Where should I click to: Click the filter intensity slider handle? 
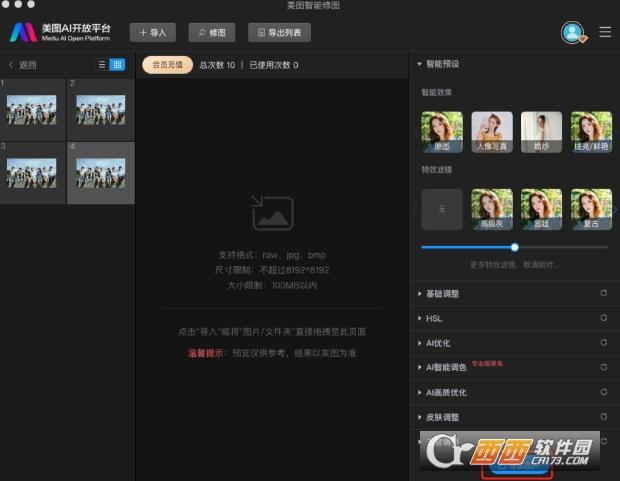[x=514, y=247]
